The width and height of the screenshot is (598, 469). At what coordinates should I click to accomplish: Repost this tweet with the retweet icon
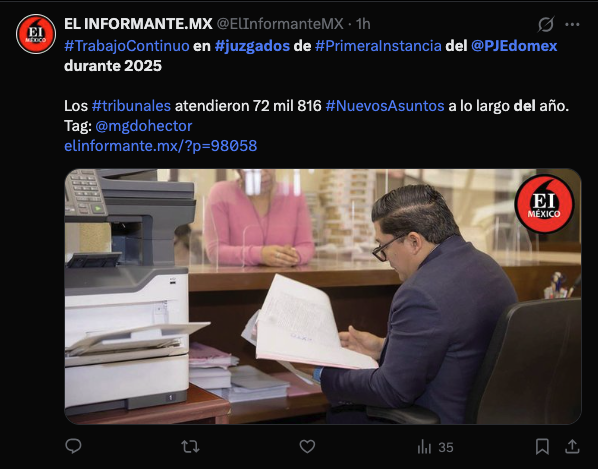190,446
